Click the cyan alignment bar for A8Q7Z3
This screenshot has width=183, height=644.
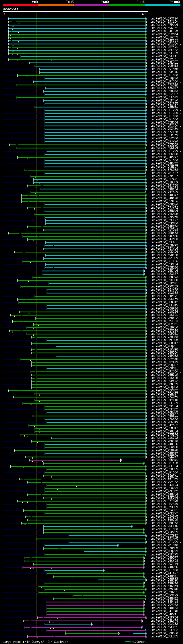(x=115, y=551)
